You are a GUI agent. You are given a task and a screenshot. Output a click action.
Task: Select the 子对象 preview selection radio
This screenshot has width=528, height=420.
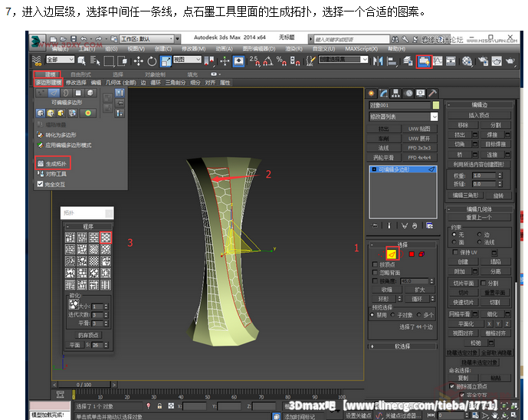coord(392,314)
